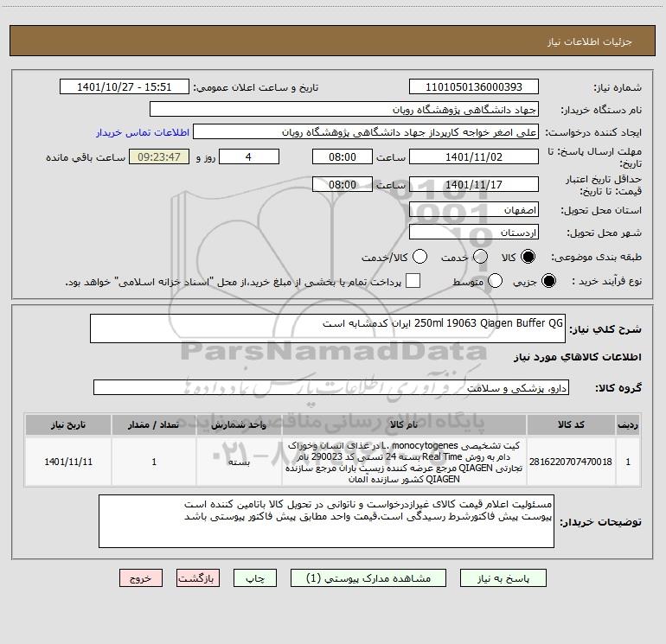Click the L. monocytogenes kit name cell
The width and height of the screenshot is (666, 644).
tap(404, 462)
